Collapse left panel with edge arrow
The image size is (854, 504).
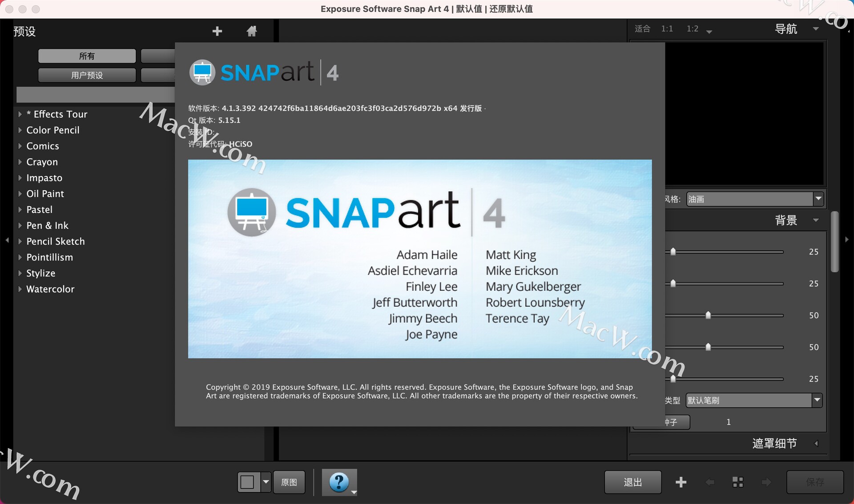(7, 240)
